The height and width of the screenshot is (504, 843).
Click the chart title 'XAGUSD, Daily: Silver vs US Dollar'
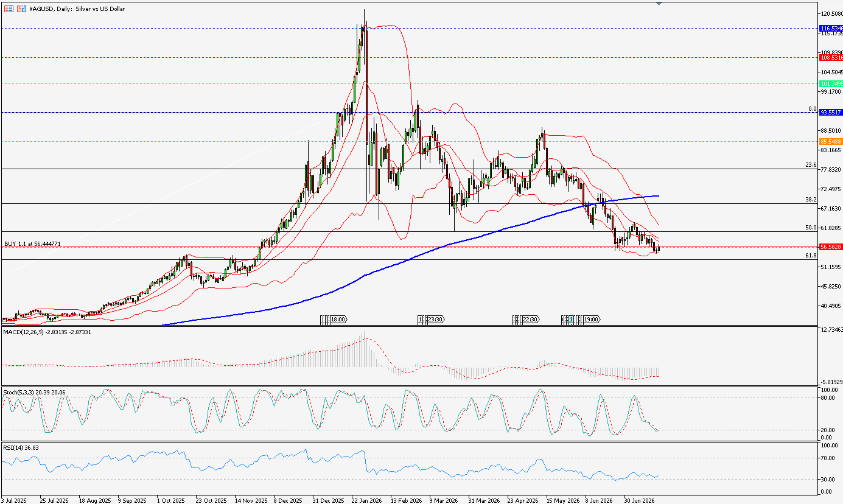(77, 9)
